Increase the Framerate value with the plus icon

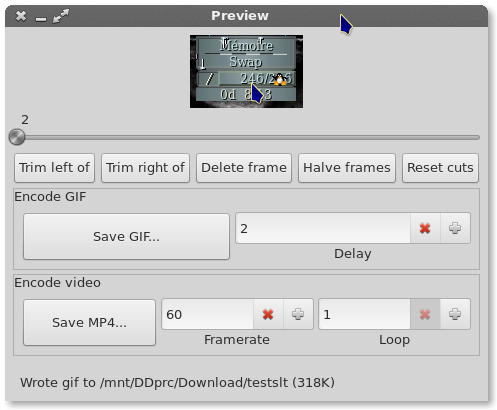point(298,314)
